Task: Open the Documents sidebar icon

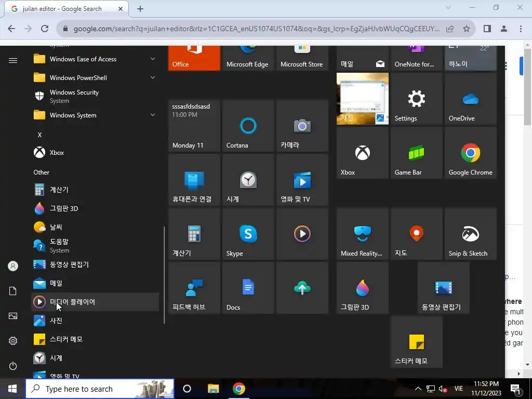Action: point(13,291)
